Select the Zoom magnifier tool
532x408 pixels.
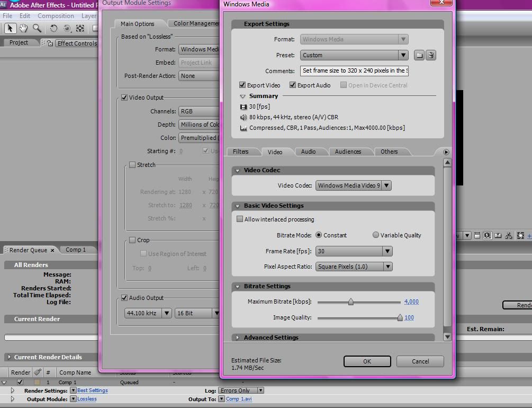[x=37, y=28]
